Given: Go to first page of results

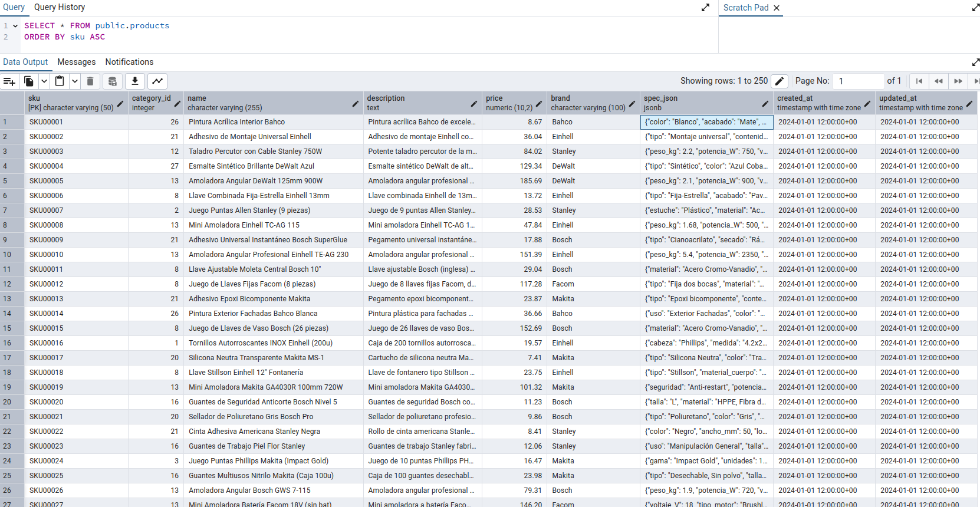Looking at the screenshot, I should 919,81.
